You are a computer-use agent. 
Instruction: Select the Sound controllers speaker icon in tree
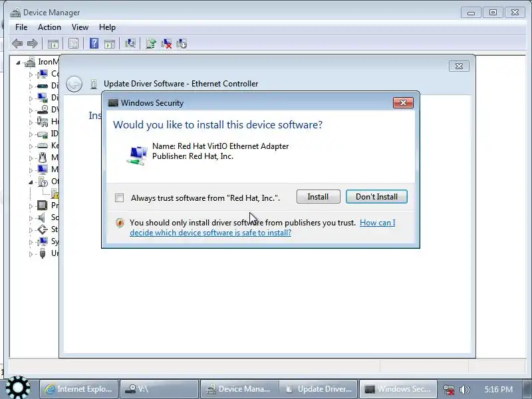pos(42,217)
